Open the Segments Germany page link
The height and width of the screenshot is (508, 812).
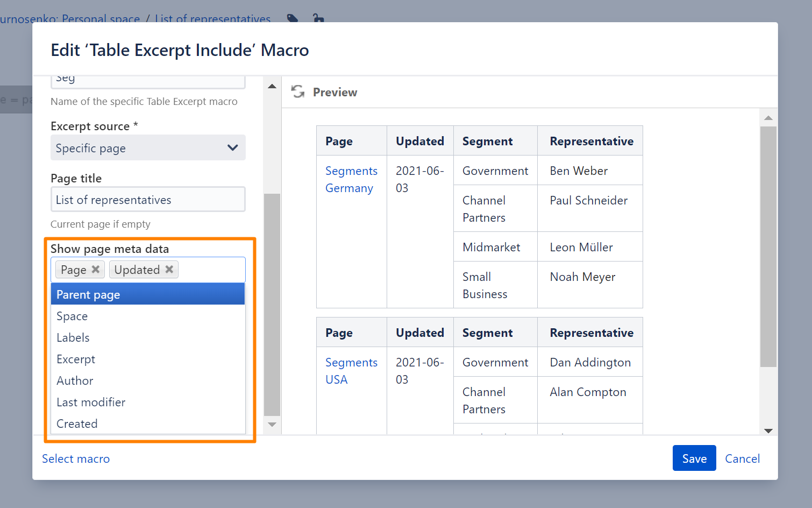[x=351, y=179]
